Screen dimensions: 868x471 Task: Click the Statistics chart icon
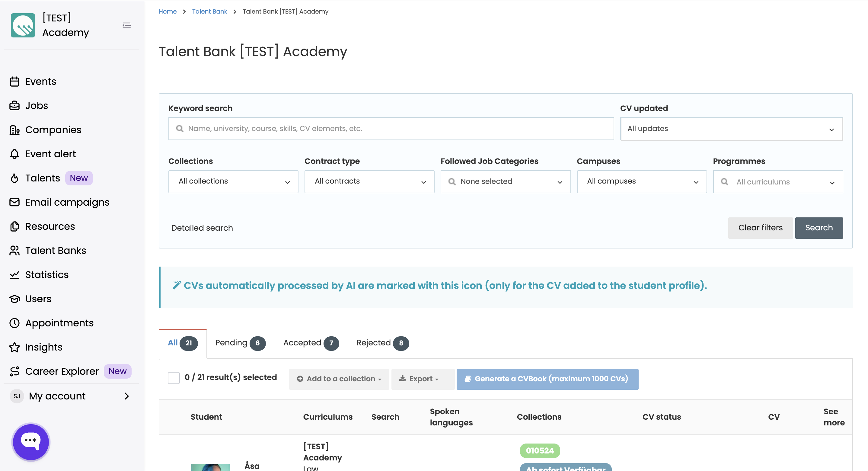14,275
